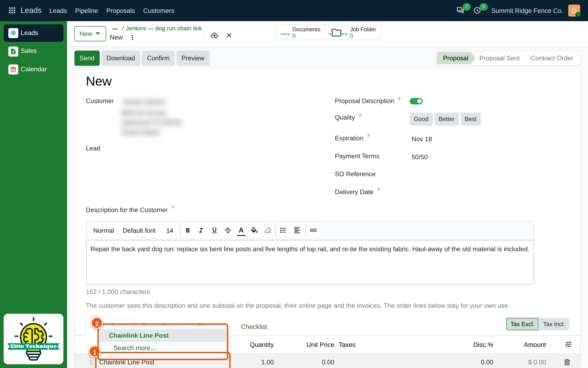Click the Elite Technique logo
Screen dimensions: 588x368
coord(34,339)
